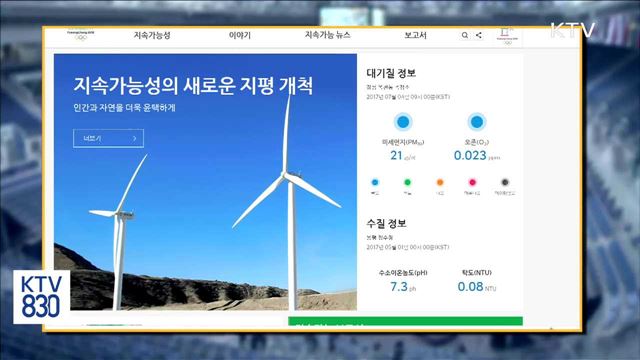The image size is (640, 360).
Task: Click the ozone value 0.023
Action: coord(470,156)
